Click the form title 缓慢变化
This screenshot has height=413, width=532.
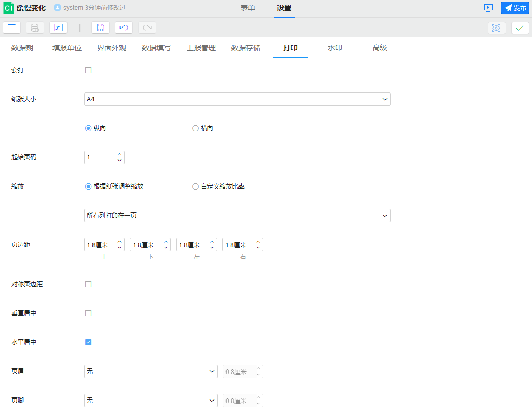click(31, 8)
